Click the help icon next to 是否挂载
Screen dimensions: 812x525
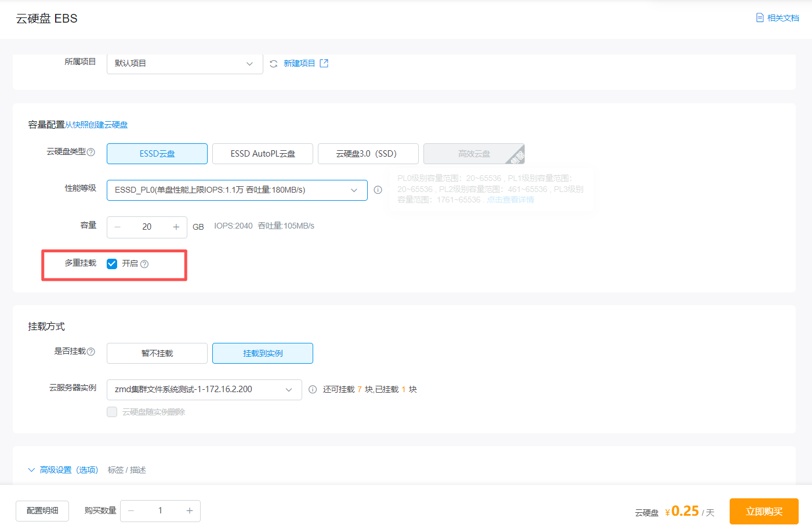pyautogui.click(x=91, y=352)
